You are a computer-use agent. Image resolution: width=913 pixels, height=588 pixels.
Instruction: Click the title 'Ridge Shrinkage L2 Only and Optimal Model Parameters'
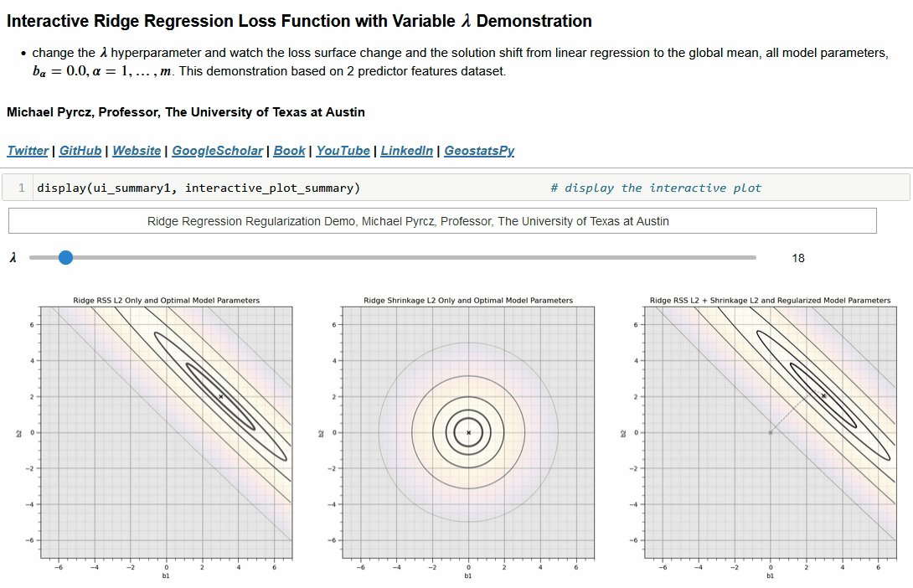tap(468, 301)
